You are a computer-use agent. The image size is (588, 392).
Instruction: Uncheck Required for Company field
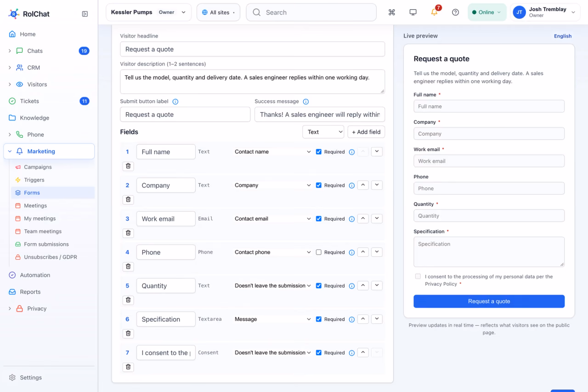(319, 185)
